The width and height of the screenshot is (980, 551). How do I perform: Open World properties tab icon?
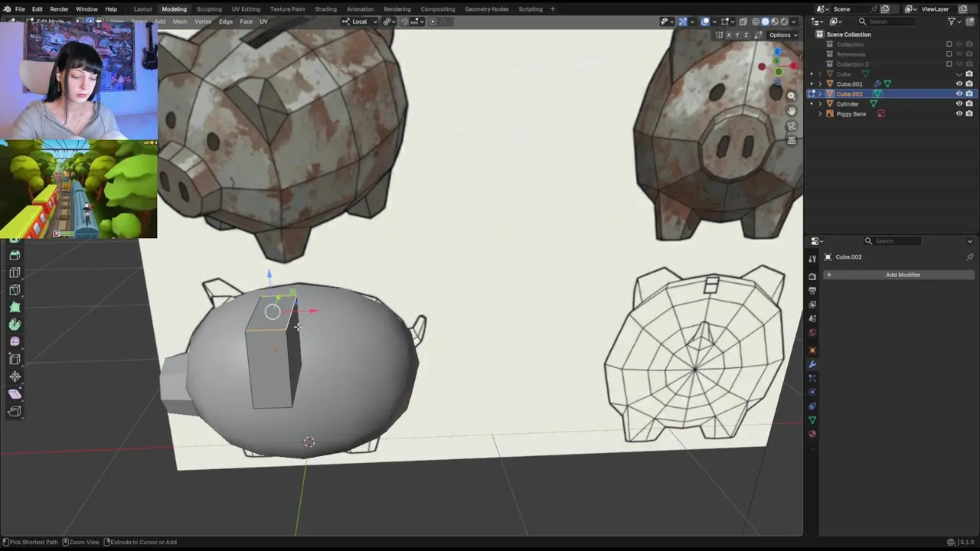[x=812, y=333]
